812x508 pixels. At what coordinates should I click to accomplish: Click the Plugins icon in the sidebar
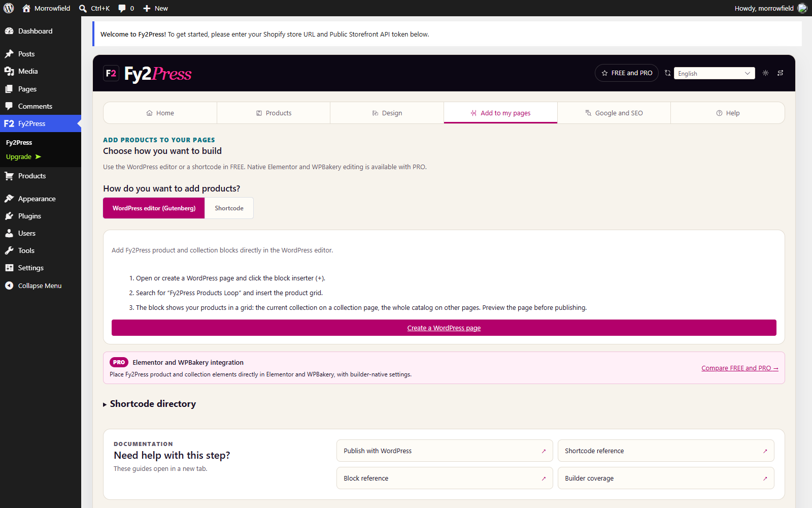(x=9, y=216)
